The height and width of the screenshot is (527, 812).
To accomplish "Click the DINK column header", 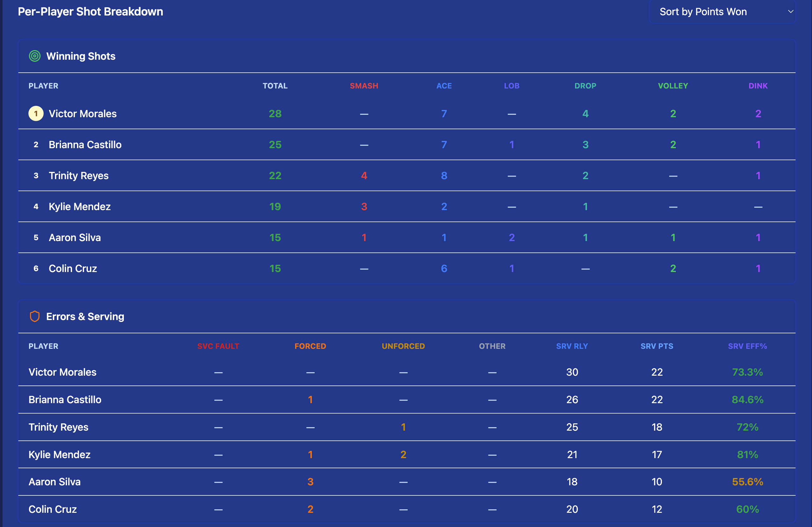I will [758, 86].
